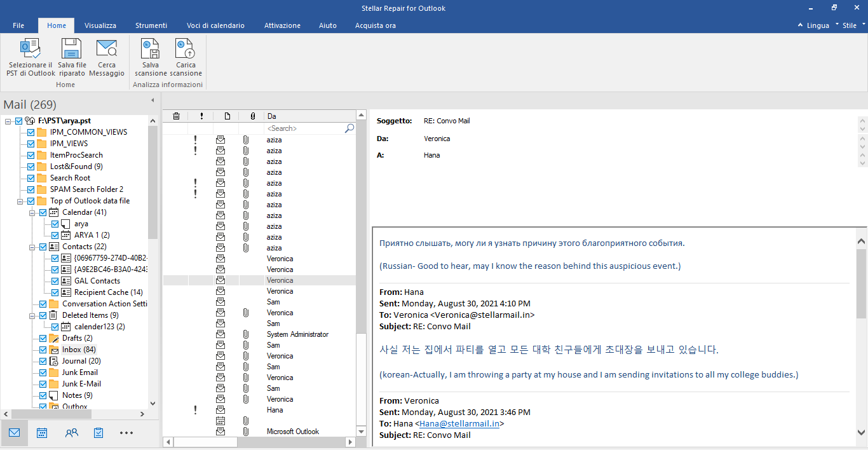Sort by deleted trash column header
868x450 pixels.
(176, 116)
